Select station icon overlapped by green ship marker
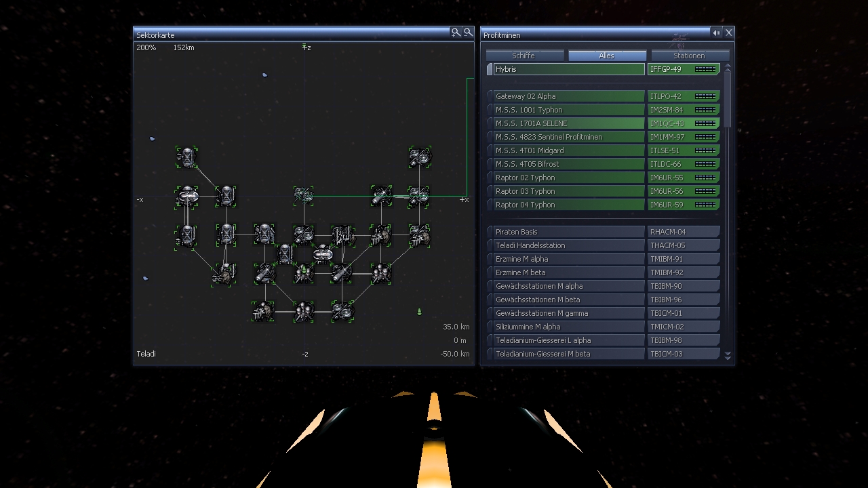 [x=303, y=273]
